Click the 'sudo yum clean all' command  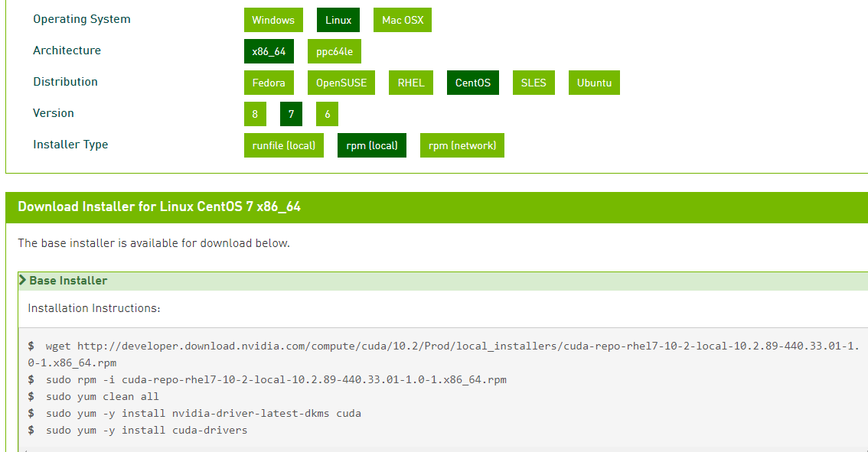(x=93, y=397)
